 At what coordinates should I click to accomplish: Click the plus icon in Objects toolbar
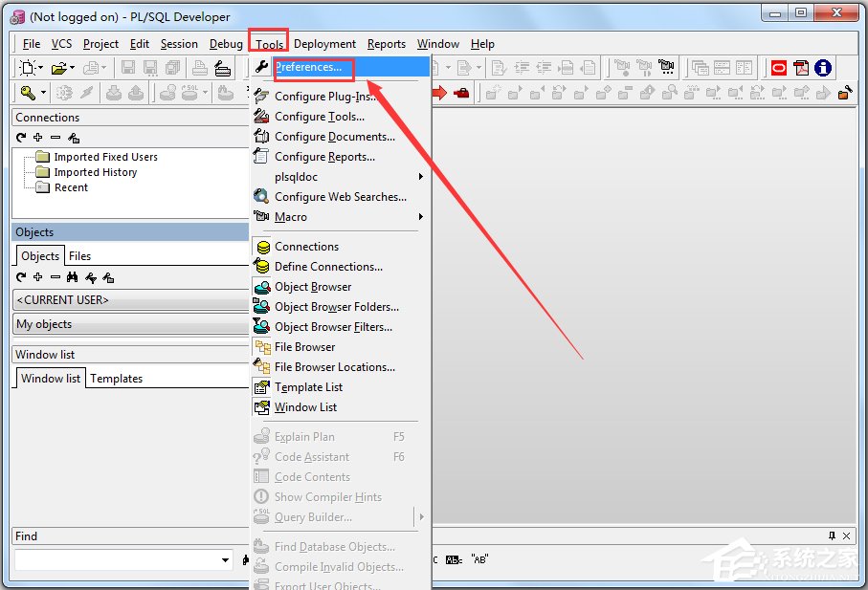[x=37, y=277]
